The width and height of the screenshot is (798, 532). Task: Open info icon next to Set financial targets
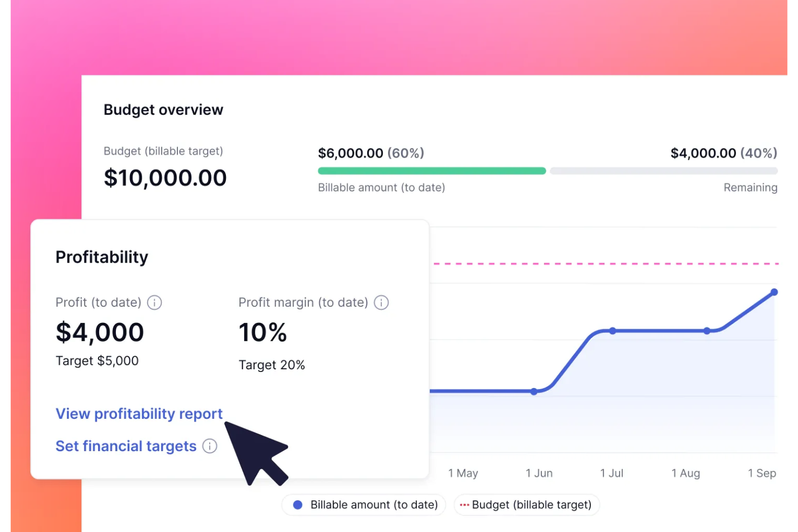210,446
